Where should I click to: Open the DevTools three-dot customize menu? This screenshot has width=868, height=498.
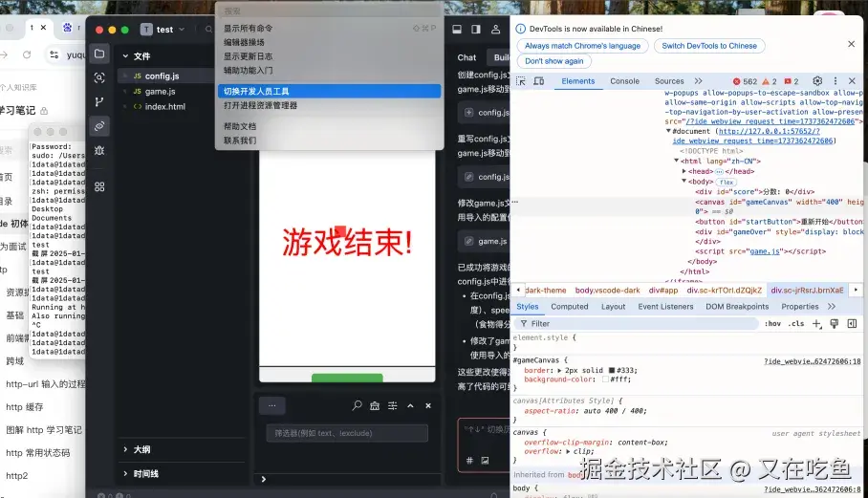835,81
